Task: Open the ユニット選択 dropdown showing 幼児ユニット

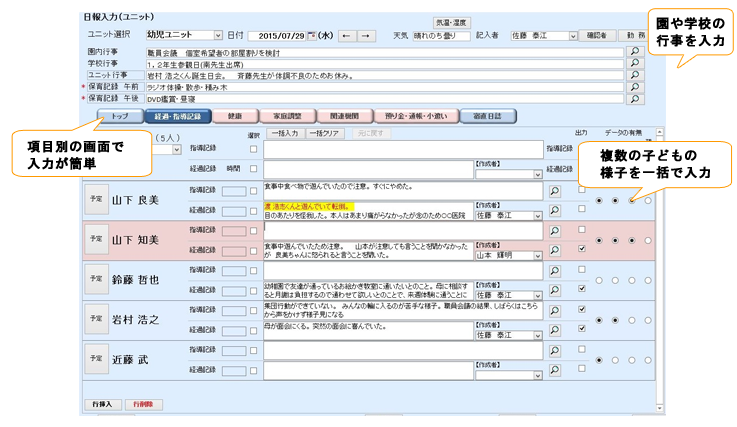Action: point(218,35)
